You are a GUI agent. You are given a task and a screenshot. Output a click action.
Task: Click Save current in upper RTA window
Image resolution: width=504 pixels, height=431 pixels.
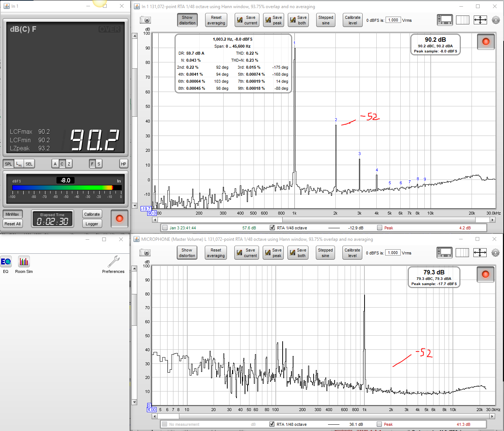247,20
